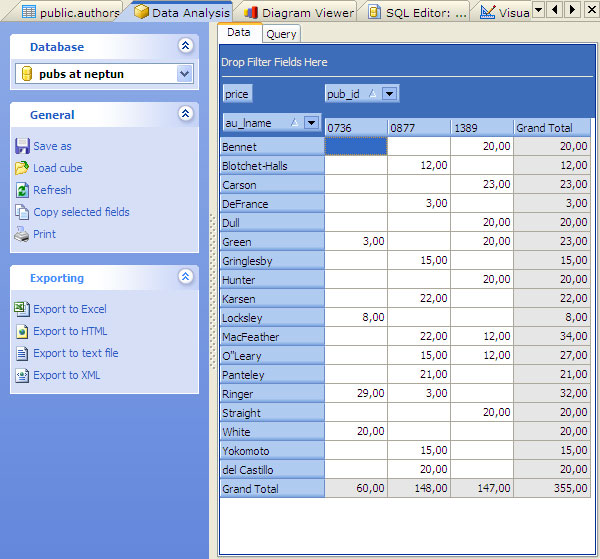This screenshot has width=600, height=559.
Task: Select the Grand Total row header
Action: pyautogui.click(x=272, y=489)
